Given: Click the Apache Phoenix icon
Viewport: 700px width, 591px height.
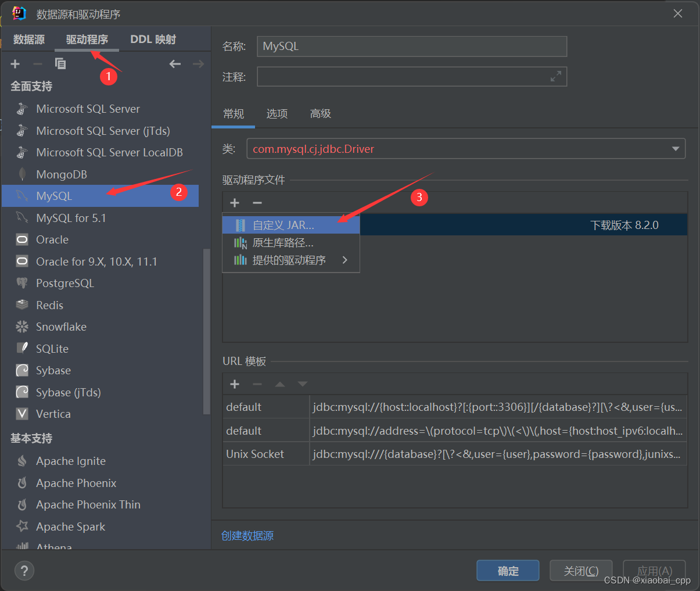Looking at the screenshot, I should 22,483.
